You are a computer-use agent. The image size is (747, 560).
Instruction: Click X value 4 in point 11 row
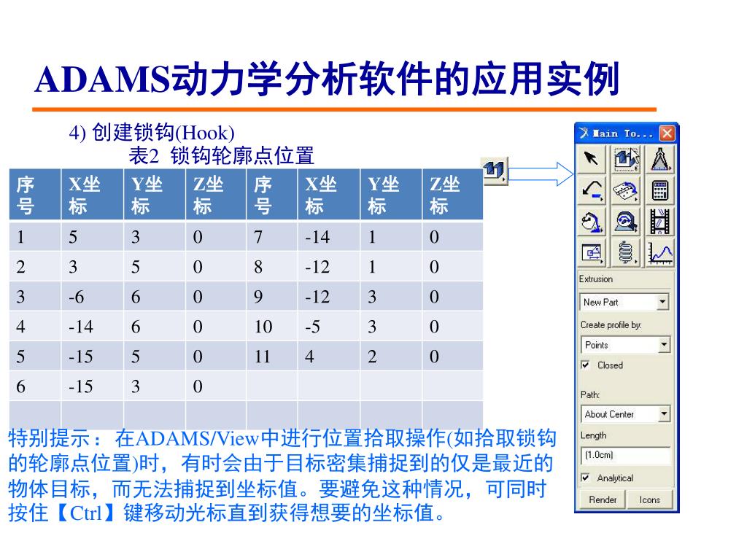(x=309, y=357)
